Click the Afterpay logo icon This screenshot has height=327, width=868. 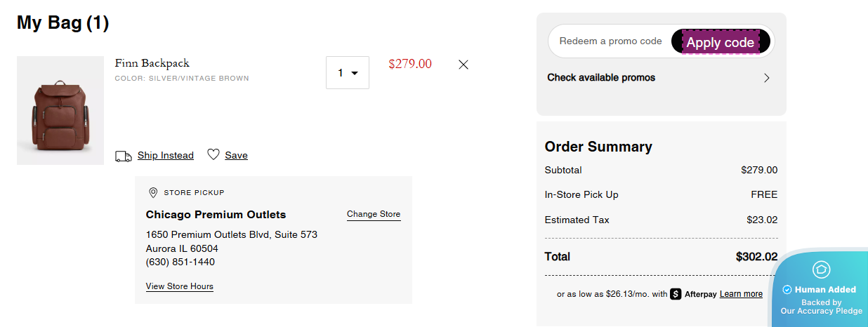click(676, 294)
